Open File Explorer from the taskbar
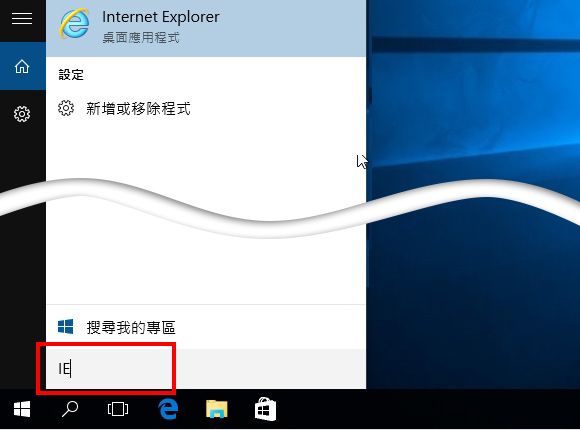Viewport: 580px width, 430px height. point(217,409)
